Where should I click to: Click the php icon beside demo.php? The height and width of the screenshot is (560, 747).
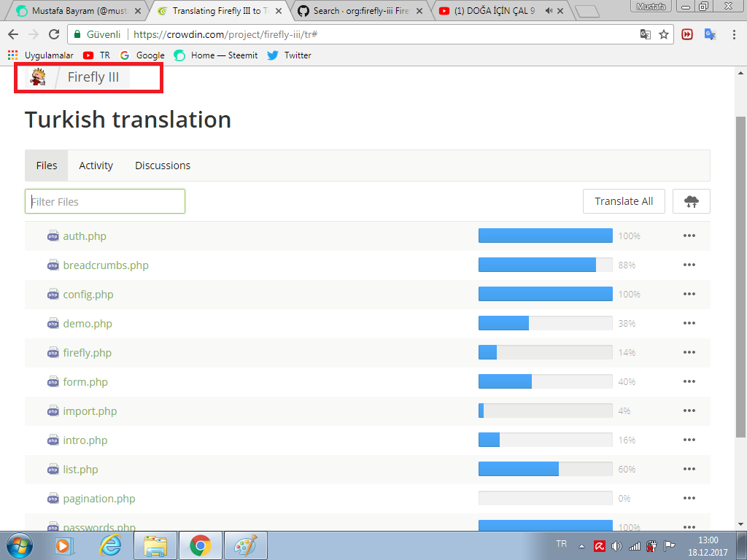(x=53, y=324)
